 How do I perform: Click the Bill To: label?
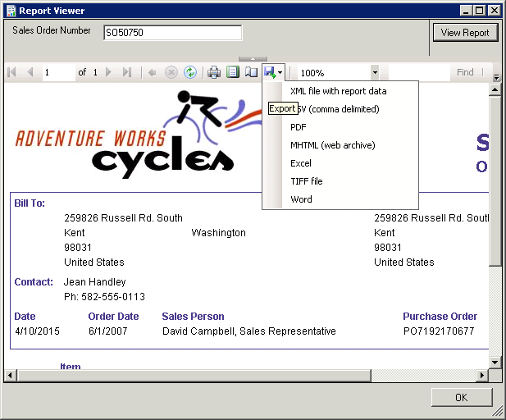tap(30, 203)
